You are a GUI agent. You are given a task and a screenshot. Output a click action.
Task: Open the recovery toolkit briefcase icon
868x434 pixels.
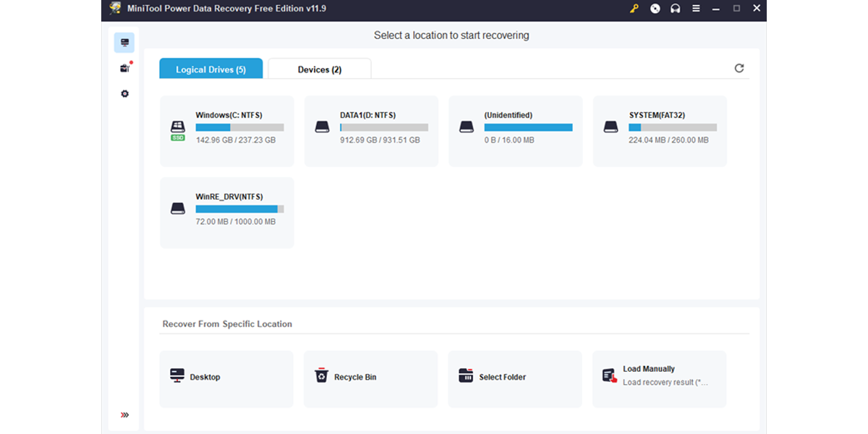coord(124,67)
